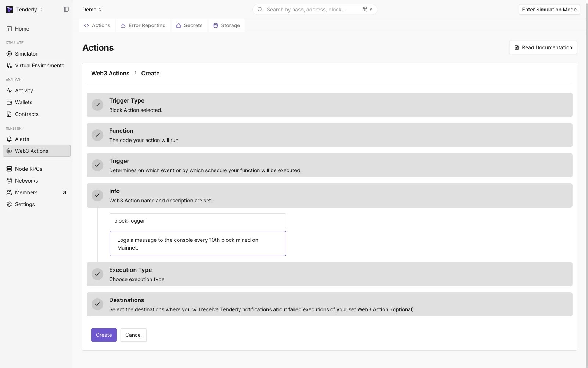Click the Activity pulse icon
This screenshot has width=588, height=368.
[9, 91]
